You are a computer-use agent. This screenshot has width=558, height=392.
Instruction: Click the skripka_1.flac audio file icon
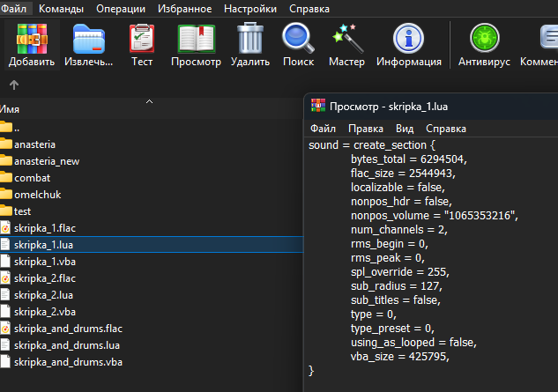[5, 227]
